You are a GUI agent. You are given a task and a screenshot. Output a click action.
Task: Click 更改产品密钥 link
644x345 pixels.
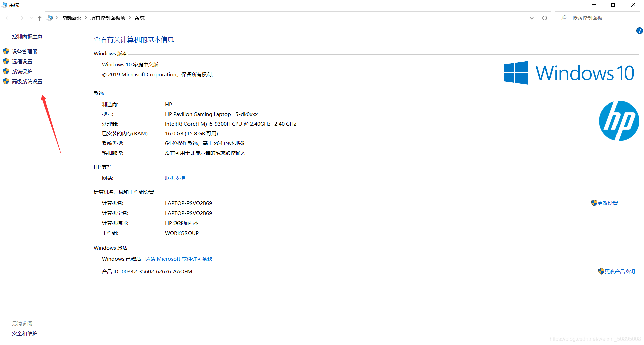coord(620,271)
